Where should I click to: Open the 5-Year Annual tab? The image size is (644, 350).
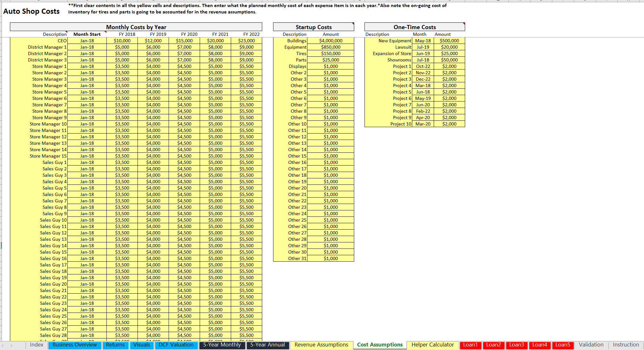(268, 345)
